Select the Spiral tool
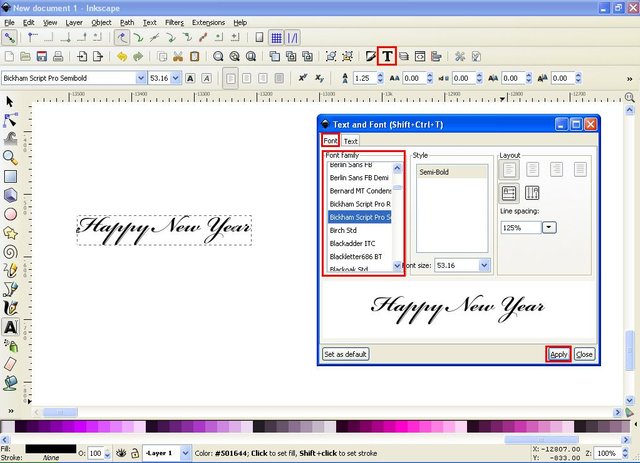 click(x=10, y=252)
